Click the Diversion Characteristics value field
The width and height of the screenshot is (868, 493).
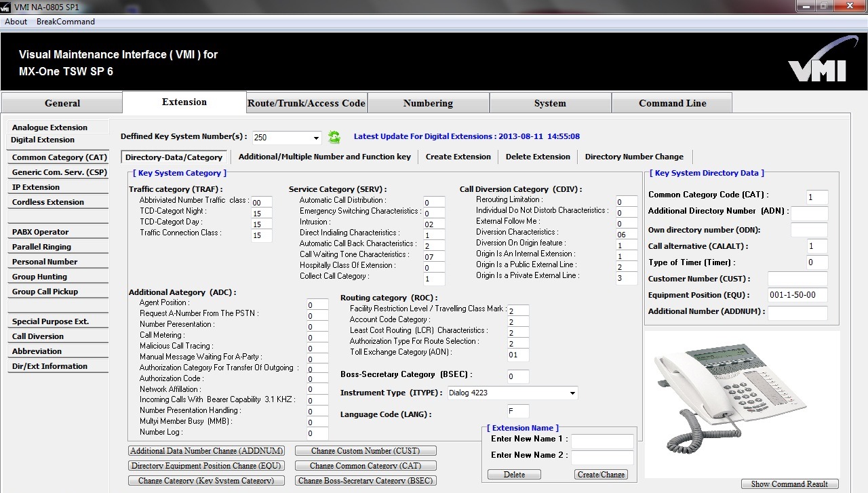[627, 235]
